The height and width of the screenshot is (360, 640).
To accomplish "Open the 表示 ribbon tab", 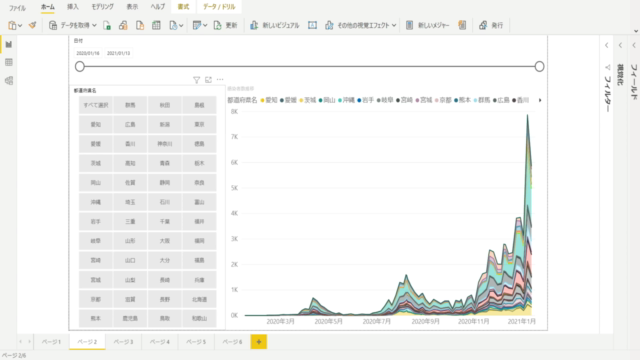I will (x=132, y=7).
